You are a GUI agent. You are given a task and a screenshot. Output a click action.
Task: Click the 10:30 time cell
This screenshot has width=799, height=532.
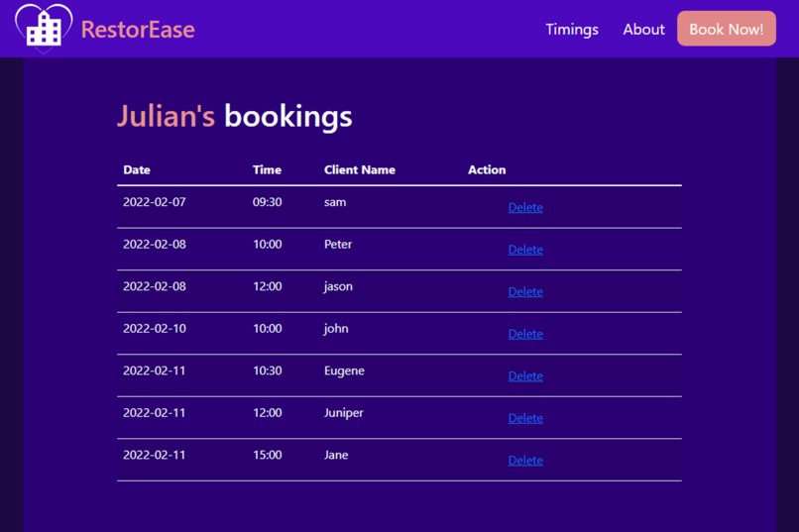click(x=267, y=371)
